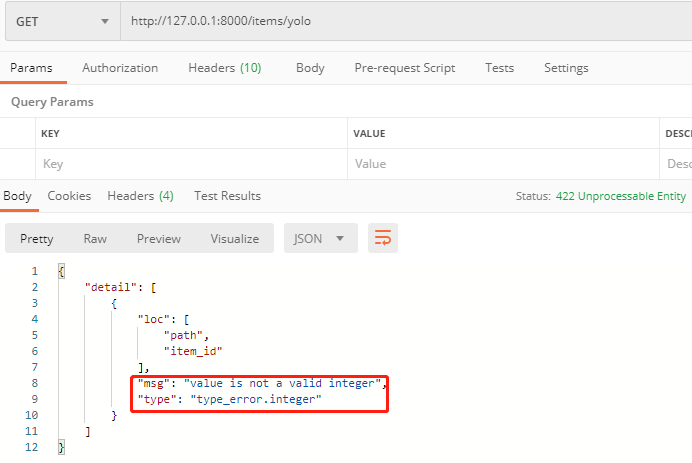View the response Headers (4) tab

pyautogui.click(x=140, y=196)
